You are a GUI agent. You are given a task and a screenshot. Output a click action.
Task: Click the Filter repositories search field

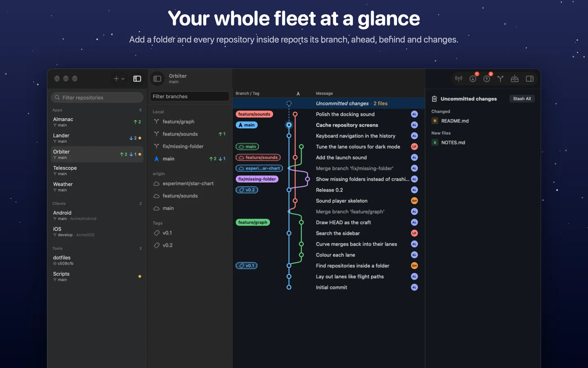[x=97, y=97]
